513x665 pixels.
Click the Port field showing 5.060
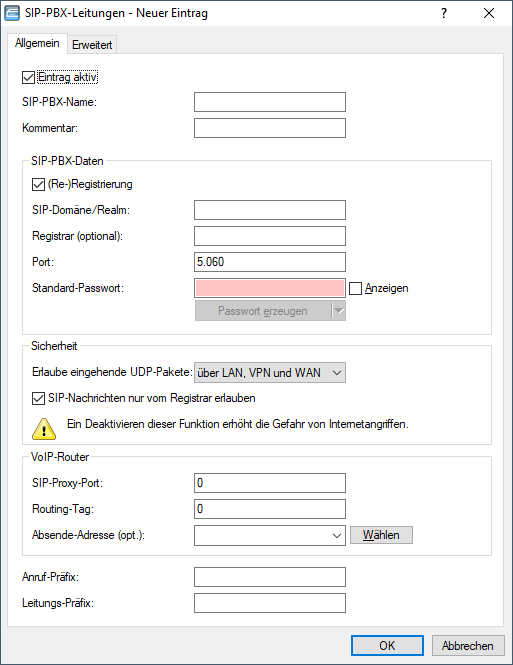[x=270, y=262]
